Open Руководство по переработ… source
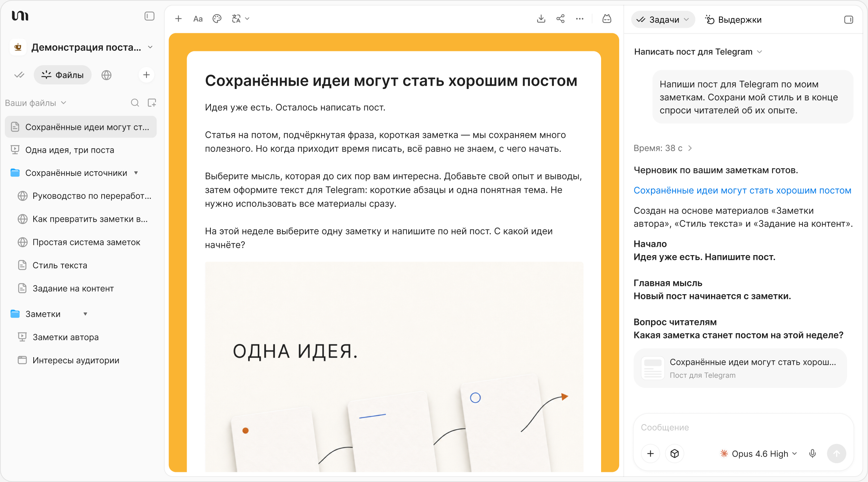 point(84,196)
